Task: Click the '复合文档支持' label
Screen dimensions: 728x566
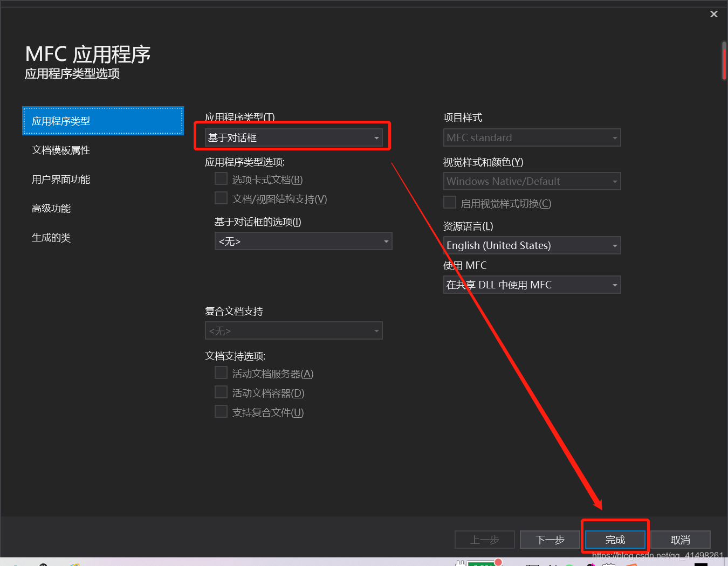Action: pyautogui.click(x=234, y=312)
